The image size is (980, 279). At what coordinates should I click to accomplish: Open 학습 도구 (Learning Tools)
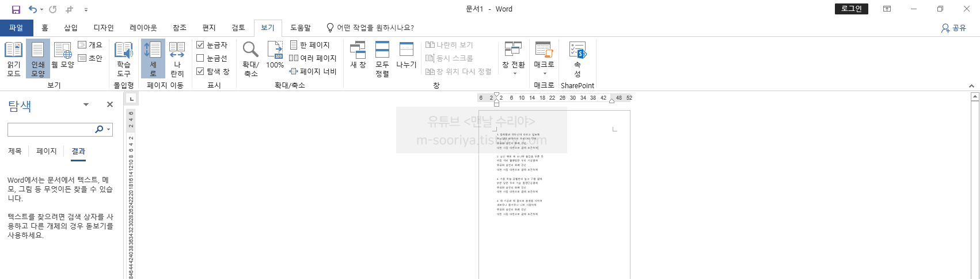coord(123,58)
